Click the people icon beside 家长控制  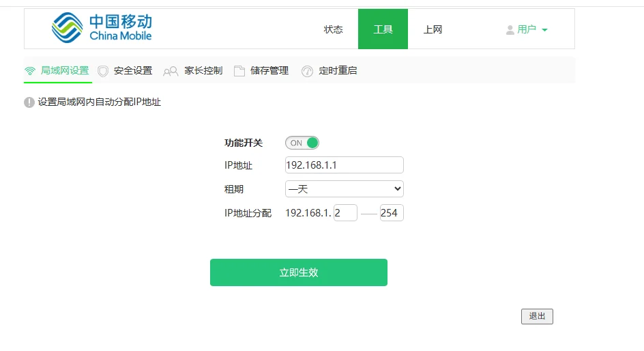(x=171, y=71)
